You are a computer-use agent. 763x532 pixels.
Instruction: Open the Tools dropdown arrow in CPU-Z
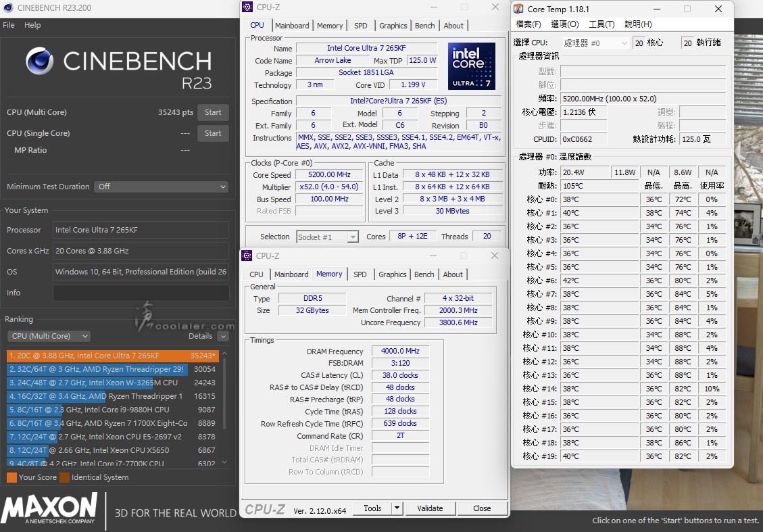coord(397,508)
